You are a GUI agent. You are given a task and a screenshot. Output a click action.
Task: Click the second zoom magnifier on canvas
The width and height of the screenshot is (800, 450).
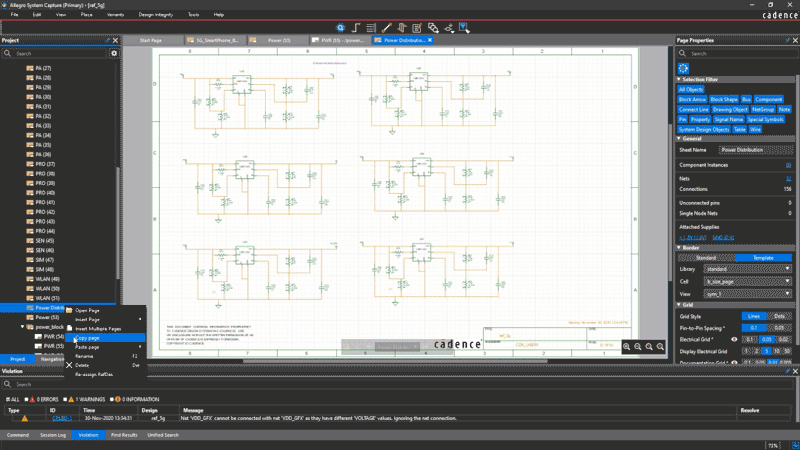click(x=638, y=346)
